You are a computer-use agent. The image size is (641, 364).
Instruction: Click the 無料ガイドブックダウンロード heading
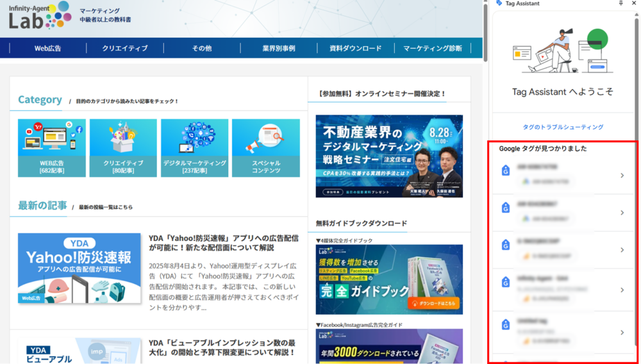pos(362,223)
